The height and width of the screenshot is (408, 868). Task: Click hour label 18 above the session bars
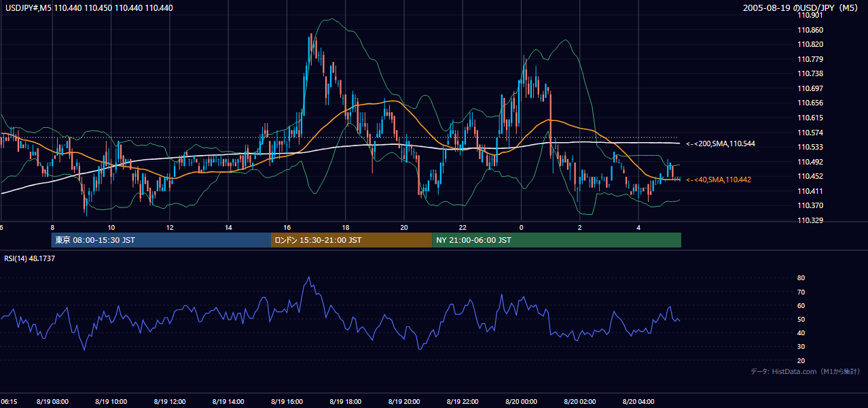point(346,227)
